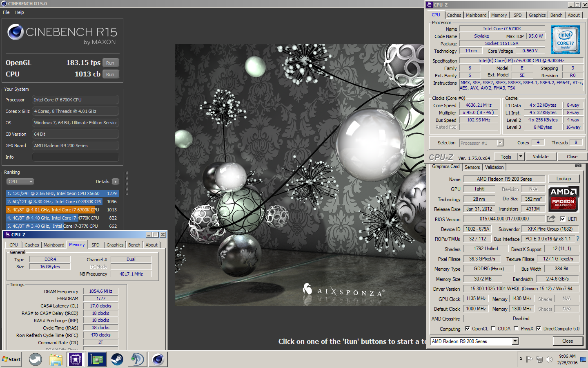Click the Cinebench title bar icon
588x368 pixels.
(x=4, y=4)
